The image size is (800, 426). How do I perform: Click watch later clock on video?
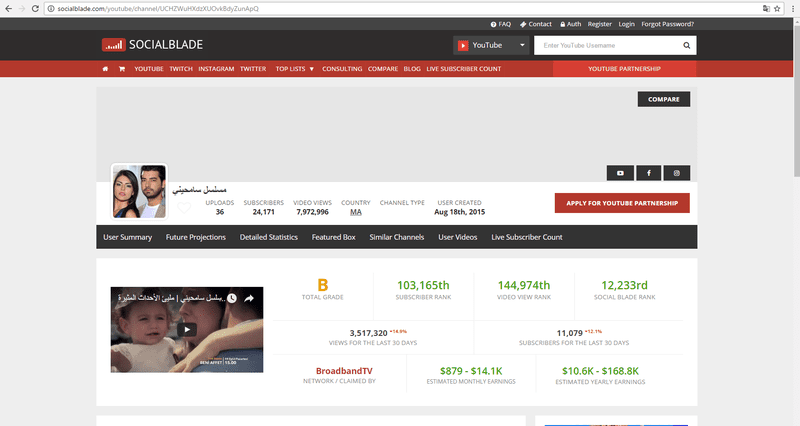[x=231, y=298]
